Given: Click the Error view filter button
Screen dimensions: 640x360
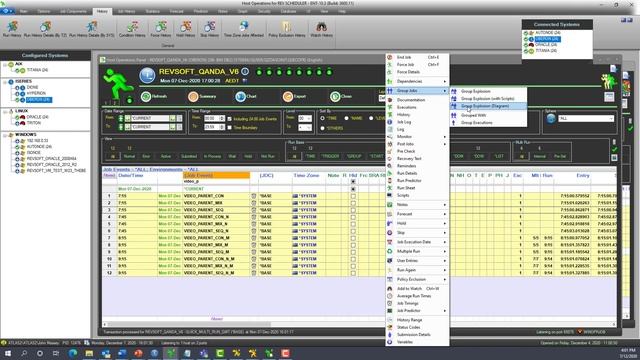Looking at the screenshot, I should [x=146, y=156].
